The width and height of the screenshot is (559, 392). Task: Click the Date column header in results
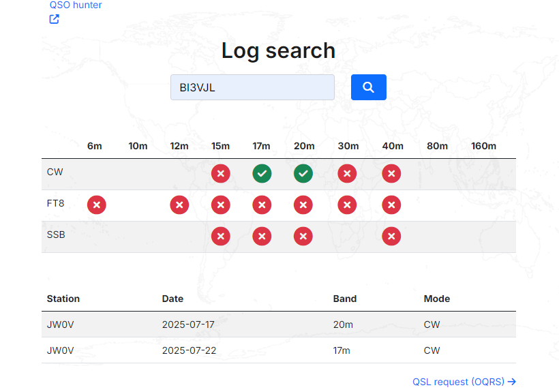[172, 299]
